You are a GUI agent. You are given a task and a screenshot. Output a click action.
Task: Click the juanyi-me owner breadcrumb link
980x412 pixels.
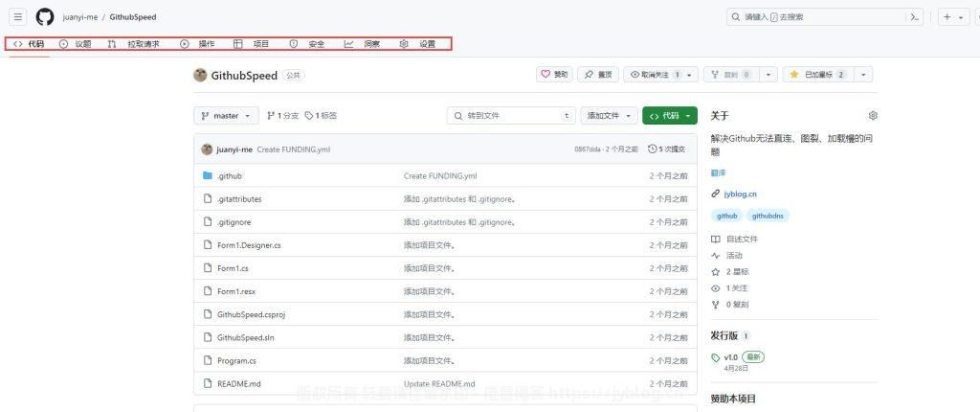(x=80, y=17)
